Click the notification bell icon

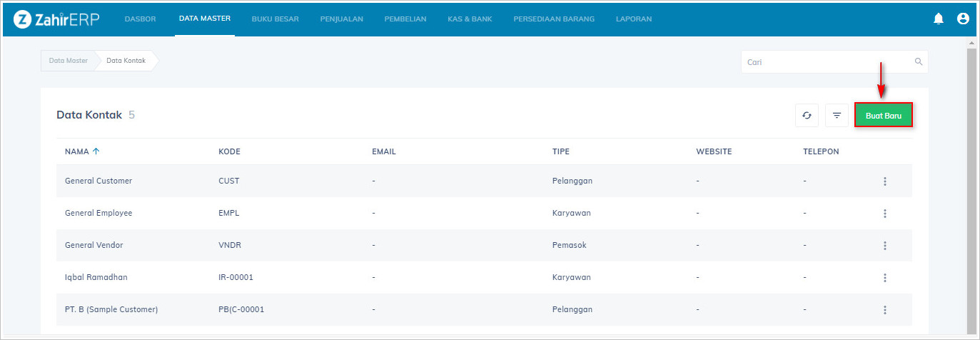click(939, 19)
